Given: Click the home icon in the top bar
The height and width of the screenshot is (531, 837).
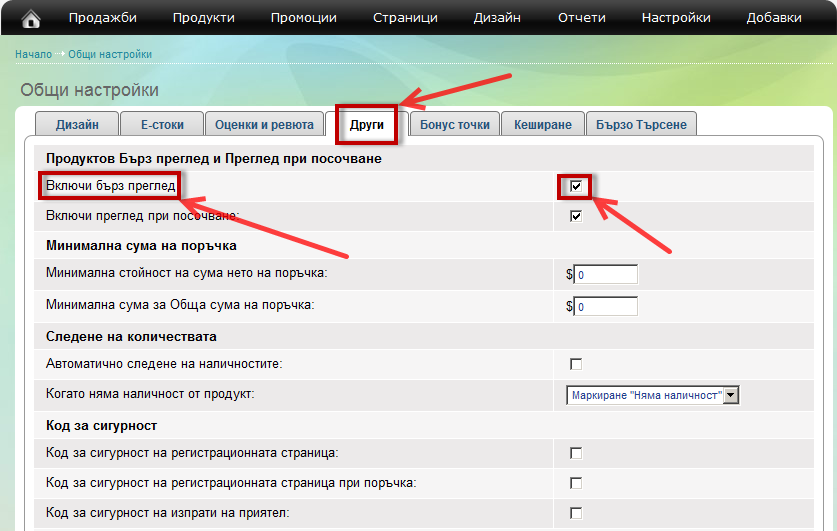Looking at the screenshot, I should (x=31, y=18).
